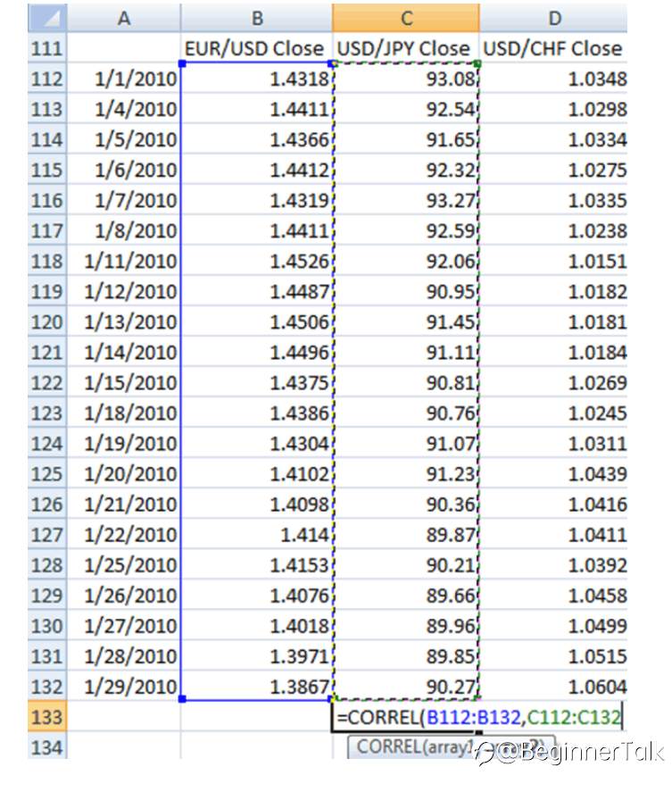Click empty cell B133
Image resolution: width=672 pixels, height=792 pixels.
coord(256,716)
